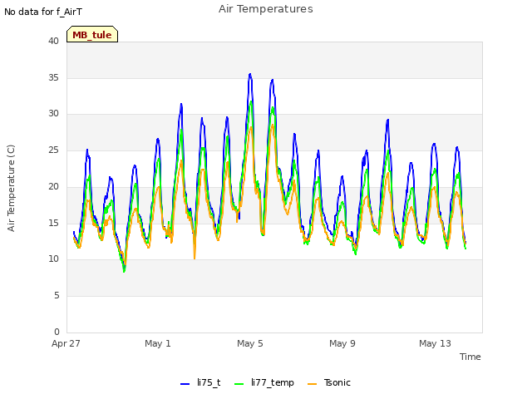
Task: Click the May 1 x-axis label
Action: [158, 343]
